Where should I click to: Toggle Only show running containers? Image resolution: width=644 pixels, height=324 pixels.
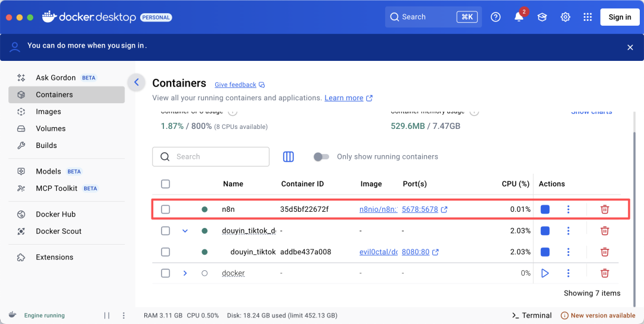pyautogui.click(x=321, y=157)
